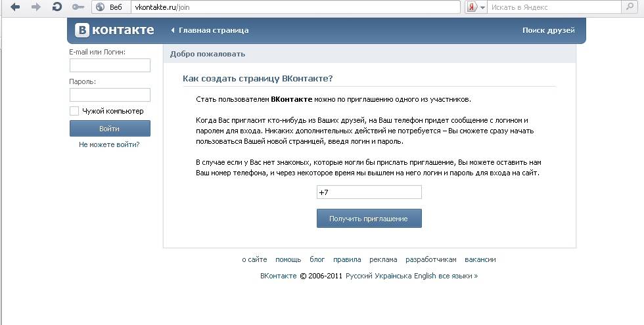This screenshot has height=325, width=644.
Task: Click the VKontakte logo
Action: coord(114,30)
